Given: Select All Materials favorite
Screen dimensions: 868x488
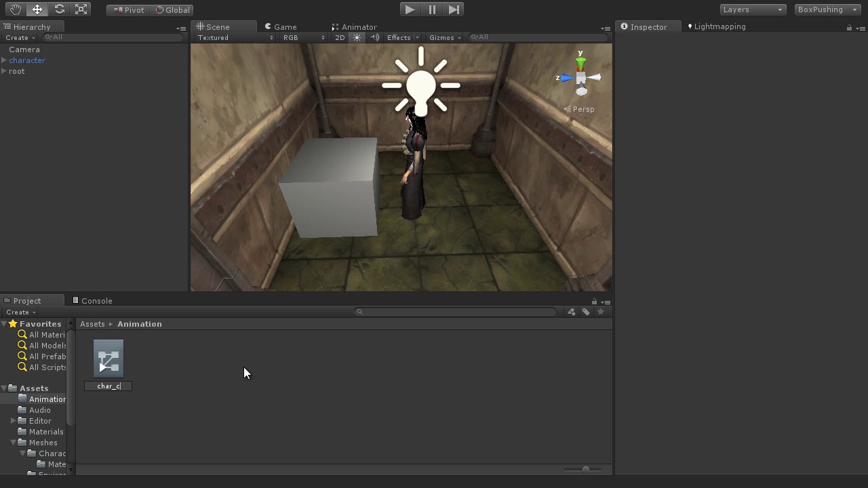Looking at the screenshot, I should pyautogui.click(x=42, y=335).
